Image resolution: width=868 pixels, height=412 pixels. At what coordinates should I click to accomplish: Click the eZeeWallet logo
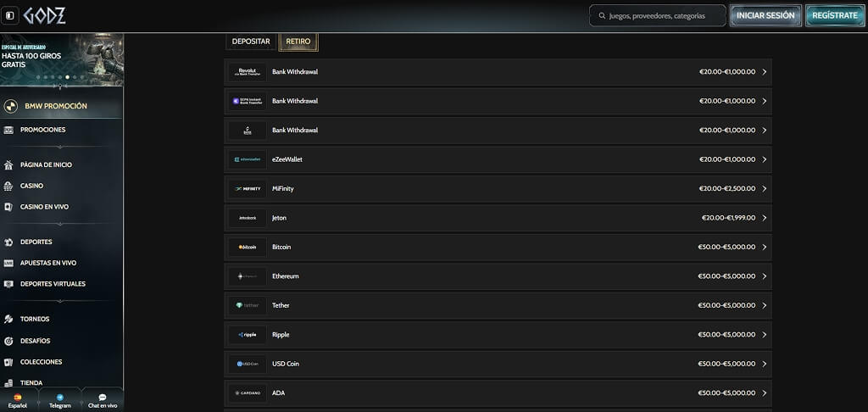[x=248, y=159]
